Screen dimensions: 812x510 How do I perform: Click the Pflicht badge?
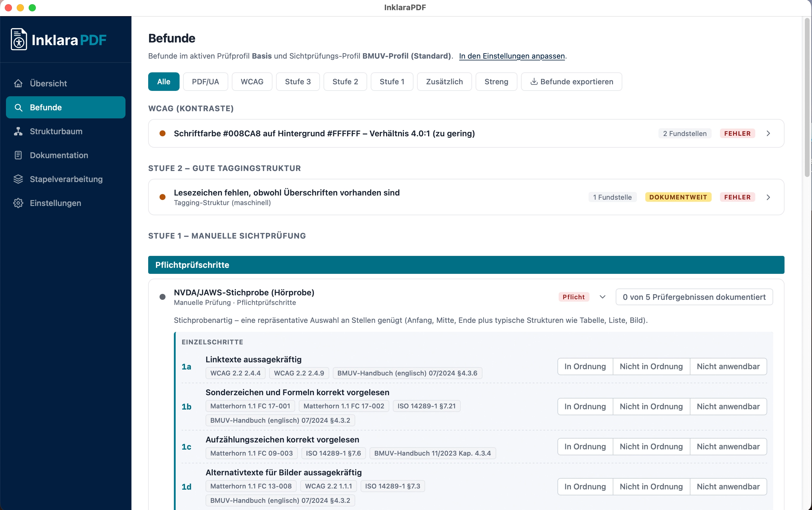tap(574, 297)
